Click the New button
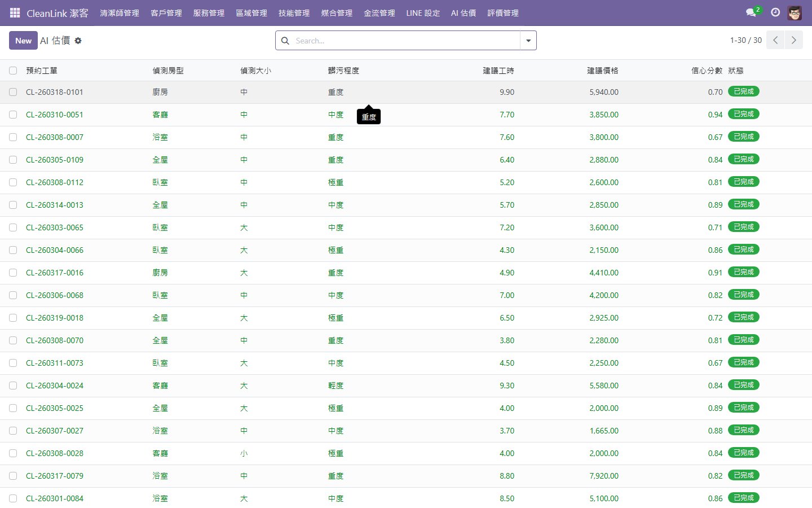The width and height of the screenshot is (812, 508). tap(23, 41)
